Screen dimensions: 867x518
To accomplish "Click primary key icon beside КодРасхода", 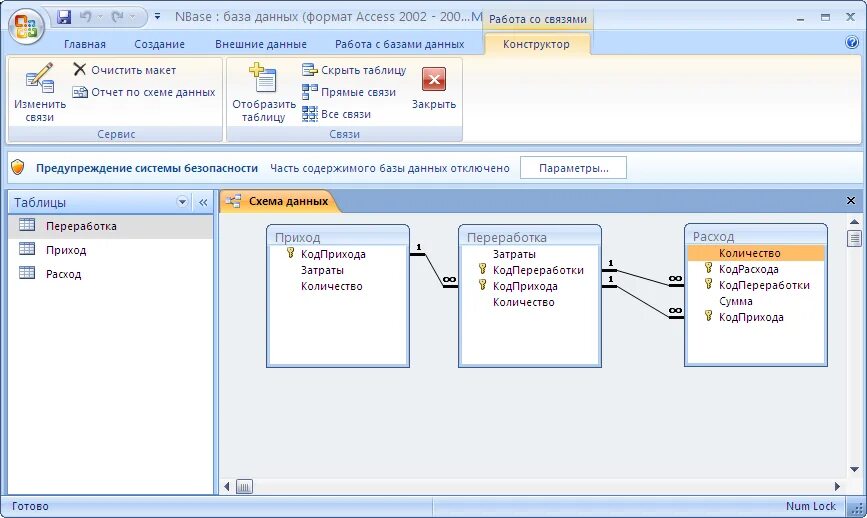I will point(708,268).
